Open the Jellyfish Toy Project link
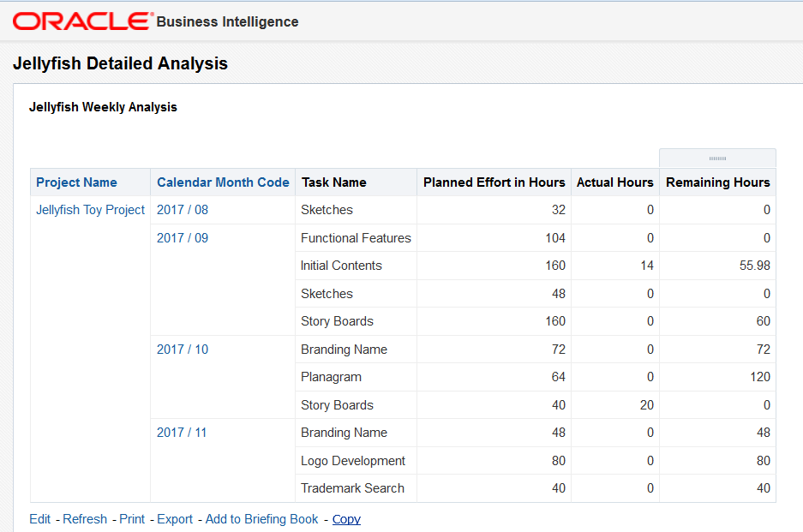 tap(90, 210)
